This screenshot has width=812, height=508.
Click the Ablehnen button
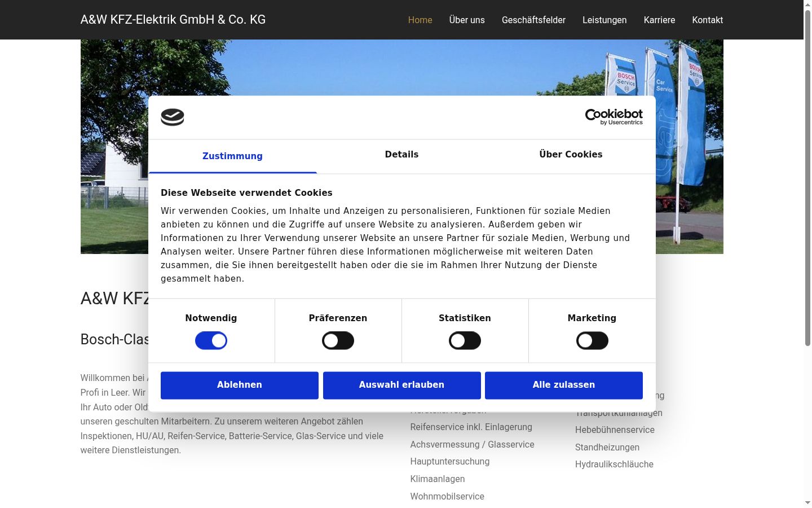click(x=240, y=385)
